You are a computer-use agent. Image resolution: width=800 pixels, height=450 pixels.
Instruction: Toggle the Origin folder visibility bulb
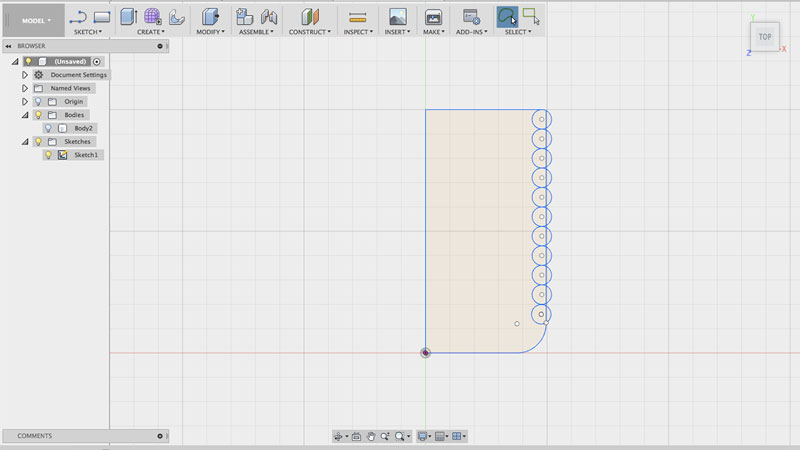(x=38, y=102)
